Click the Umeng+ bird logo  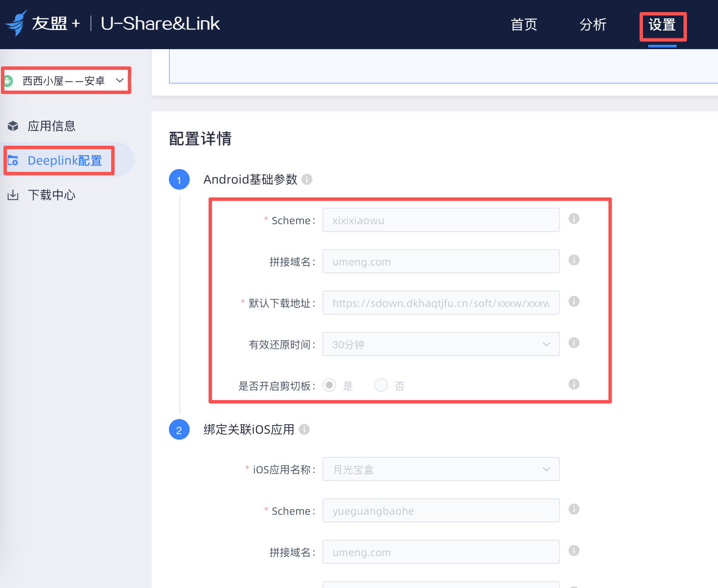[x=16, y=23]
